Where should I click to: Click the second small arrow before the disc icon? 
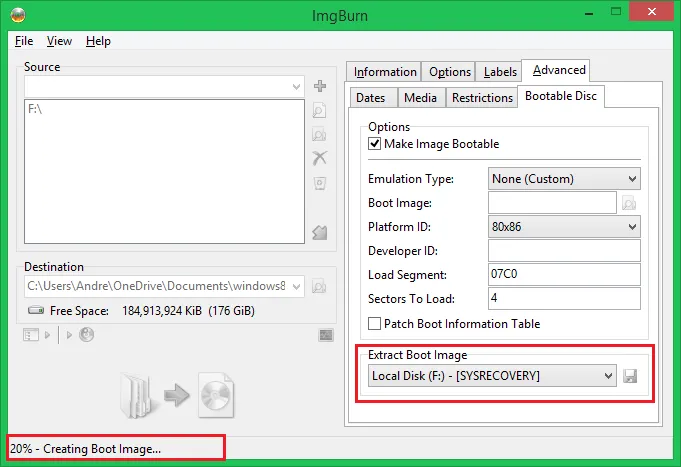pyautogui.click(x=69, y=335)
